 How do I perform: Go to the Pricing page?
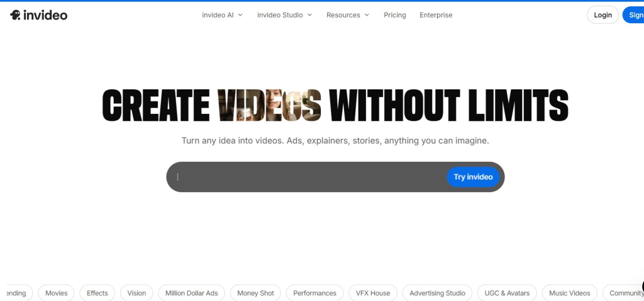395,15
